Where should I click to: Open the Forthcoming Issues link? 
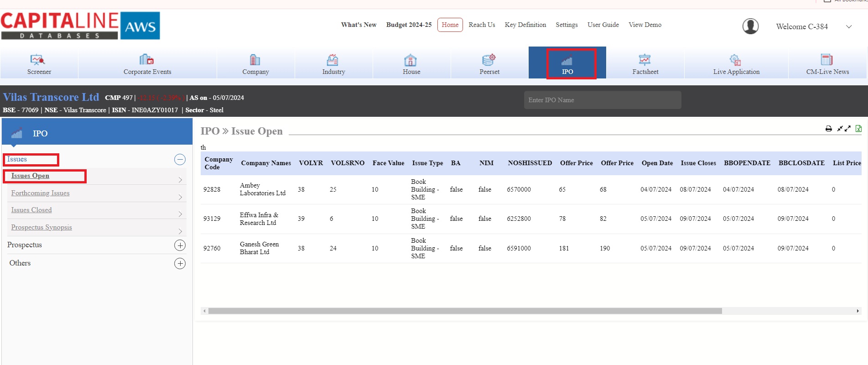[41, 193]
